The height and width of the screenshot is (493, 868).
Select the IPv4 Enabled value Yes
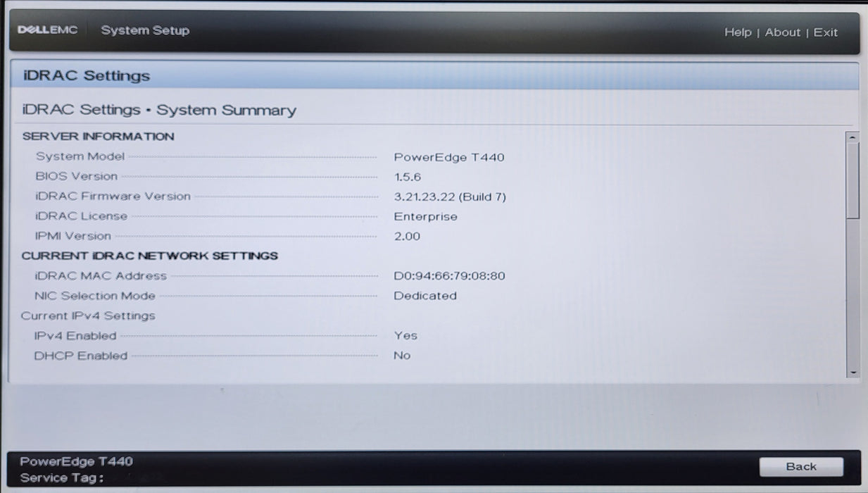tap(405, 336)
